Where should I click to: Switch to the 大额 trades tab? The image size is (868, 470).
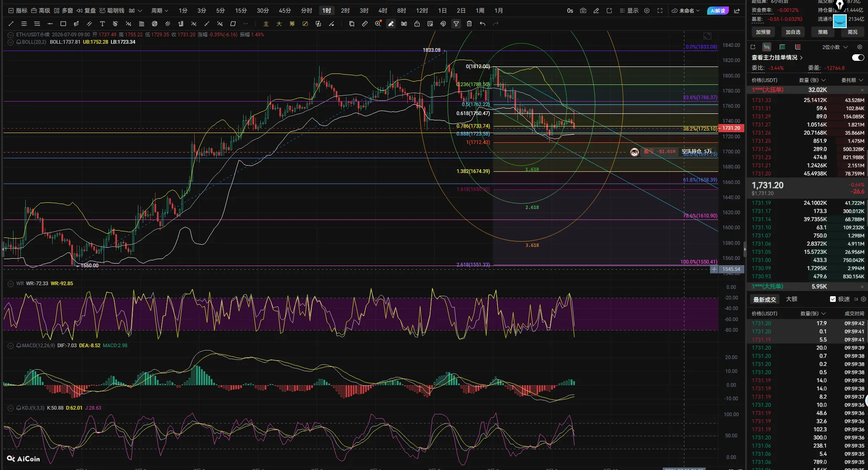792,299
